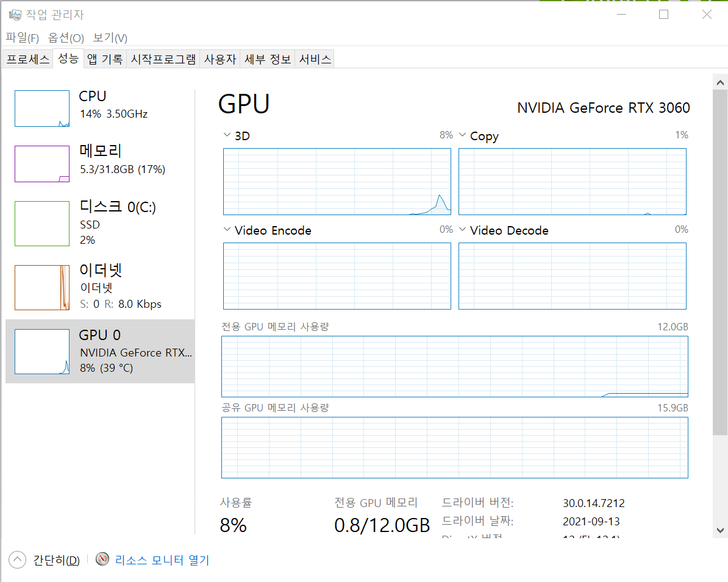Click the Video Decode usage graph
728x582 pixels.
tap(573, 276)
